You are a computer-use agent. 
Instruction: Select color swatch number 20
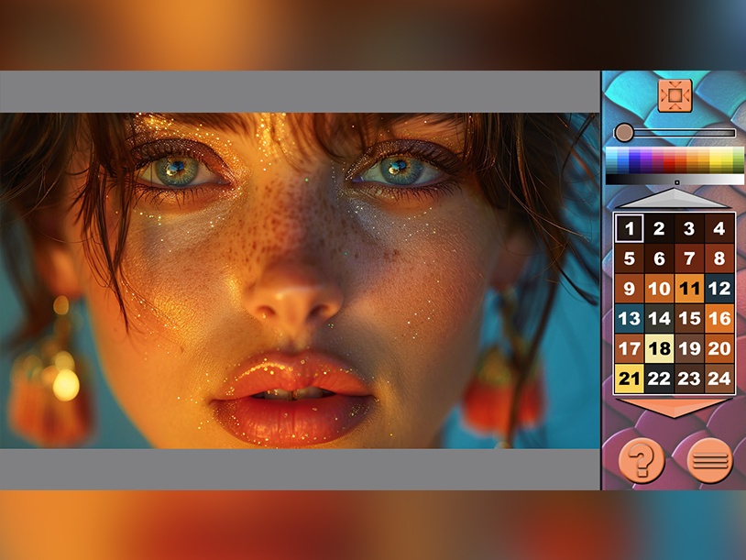tap(719, 348)
